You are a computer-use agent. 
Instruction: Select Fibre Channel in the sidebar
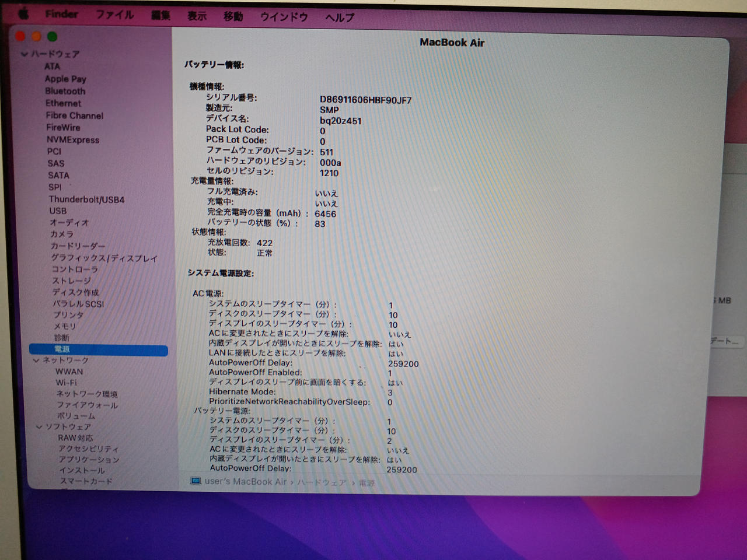[74, 116]
